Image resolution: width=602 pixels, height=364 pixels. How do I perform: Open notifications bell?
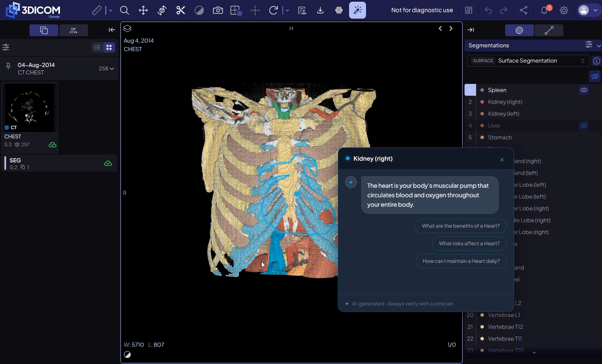[544, 10]
